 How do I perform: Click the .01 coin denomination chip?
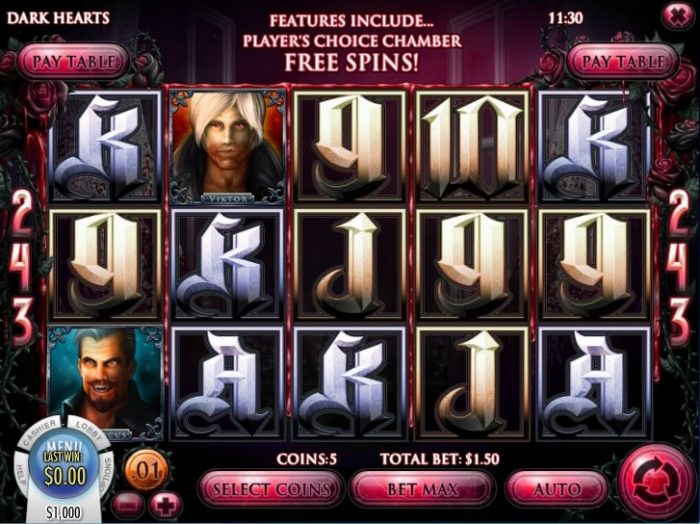[146, 470]
